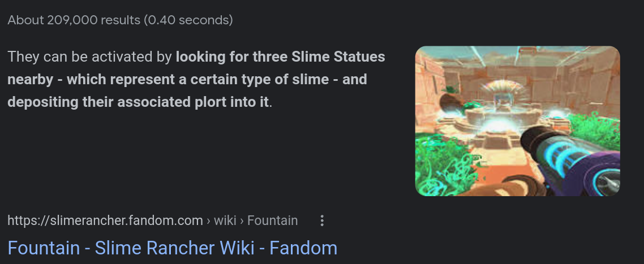Click the slimerancher.fandom.com URL text
644x264 pixels.
pyautogui.click(x=105, y=220)
